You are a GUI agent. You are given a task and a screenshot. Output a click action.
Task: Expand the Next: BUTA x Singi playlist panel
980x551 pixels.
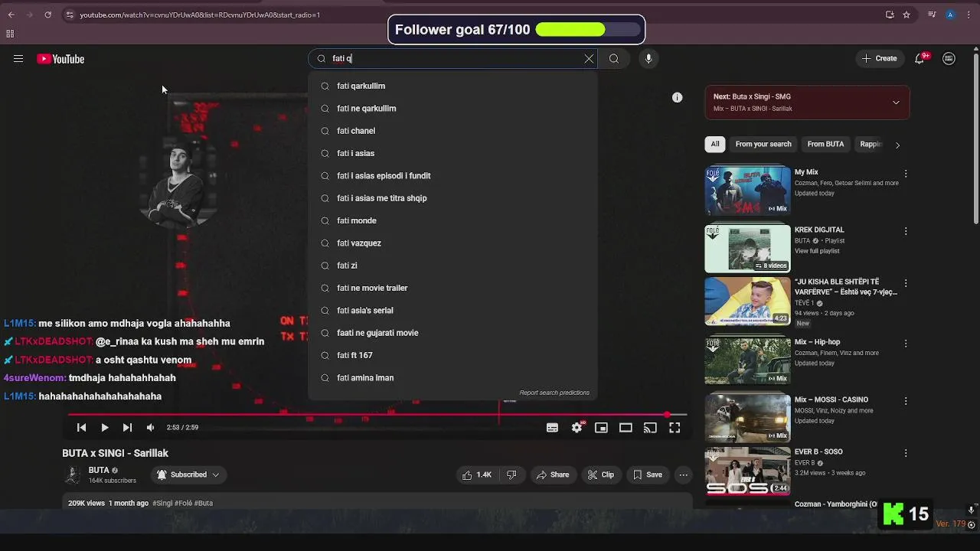pos(896,103)
